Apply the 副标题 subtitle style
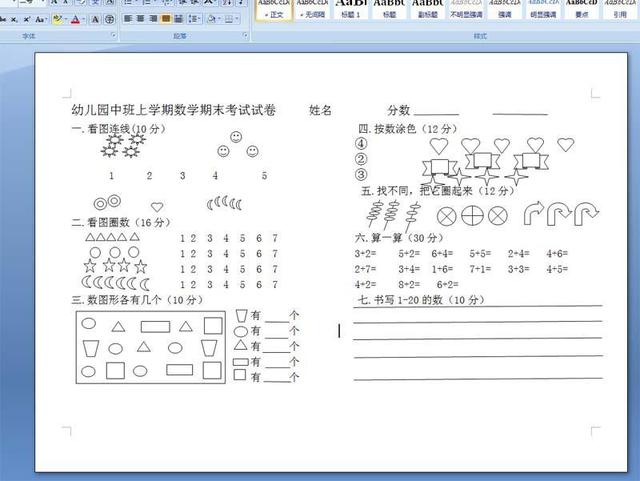This screenshot has height=481, width=640. point(427,9)
